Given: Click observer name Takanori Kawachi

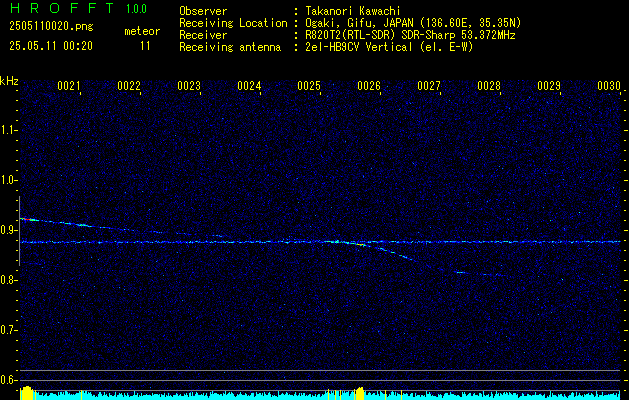Looking at the screenshot, I should click(x=353, y=11).
